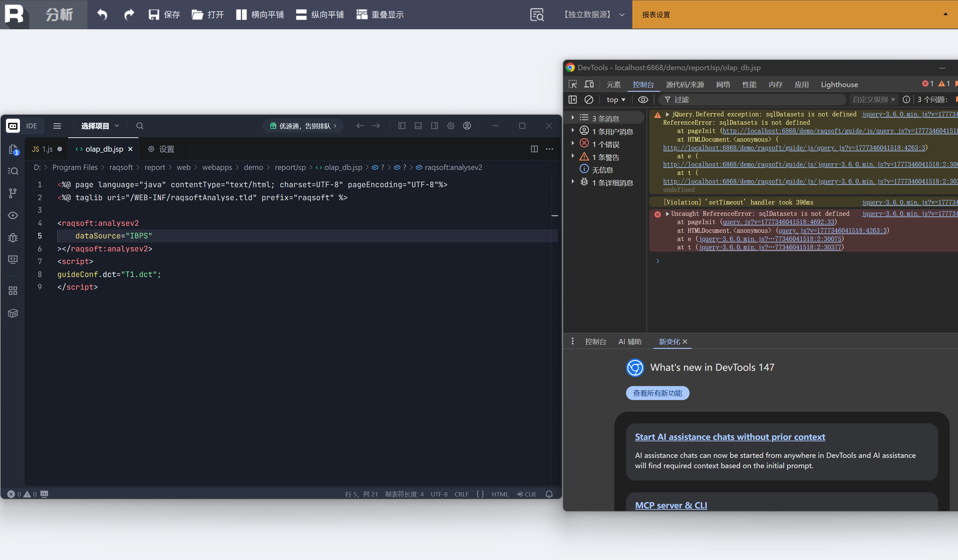Click the 查看所有新功能 button
Viewport: 958px width, 560px height.
(657, 393)
